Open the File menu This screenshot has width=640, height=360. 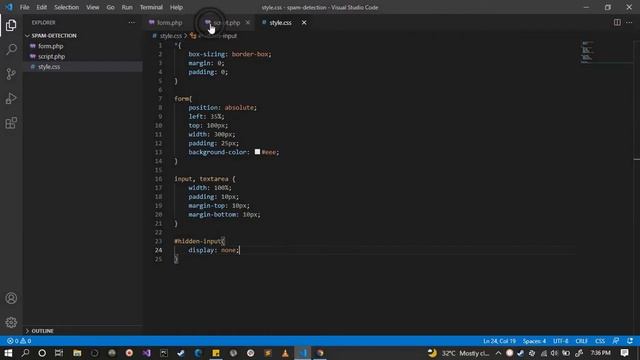24,7
